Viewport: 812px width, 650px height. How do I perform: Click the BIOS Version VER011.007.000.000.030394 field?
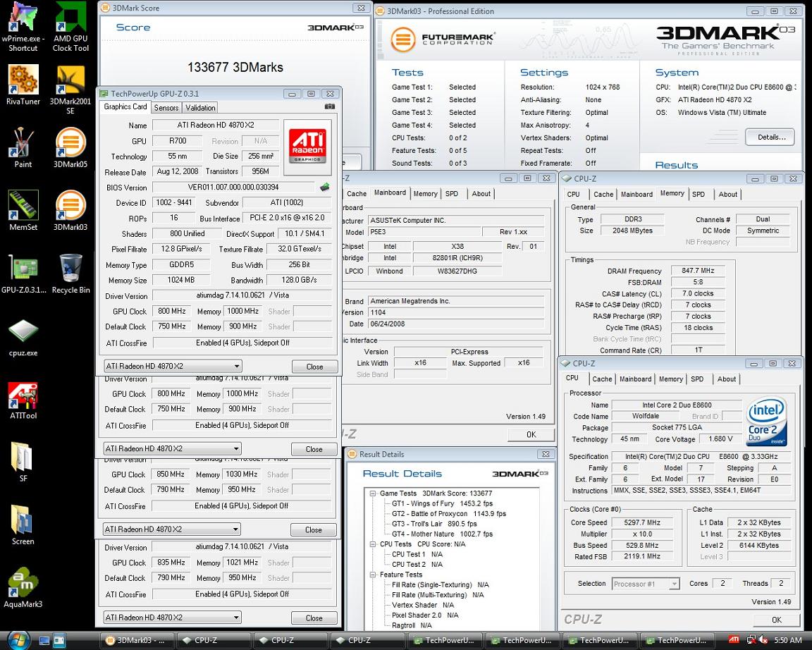(x=233, y=187)
